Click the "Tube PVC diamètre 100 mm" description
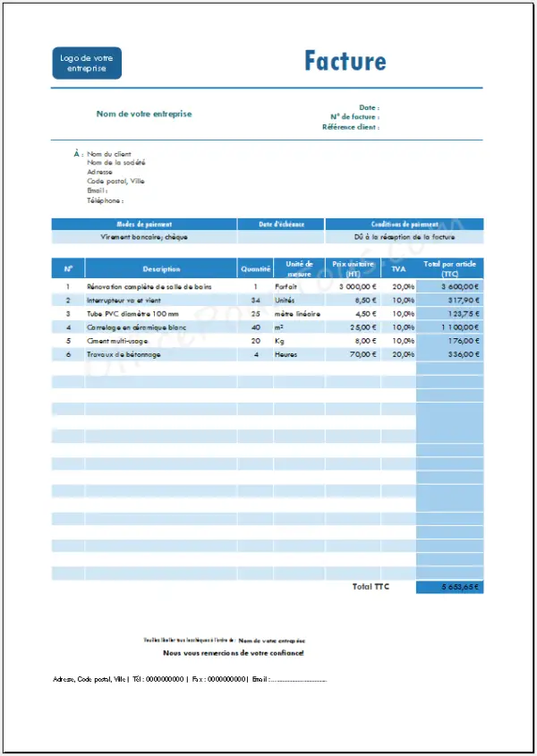The image size is (537, 756). click(132, 314)
